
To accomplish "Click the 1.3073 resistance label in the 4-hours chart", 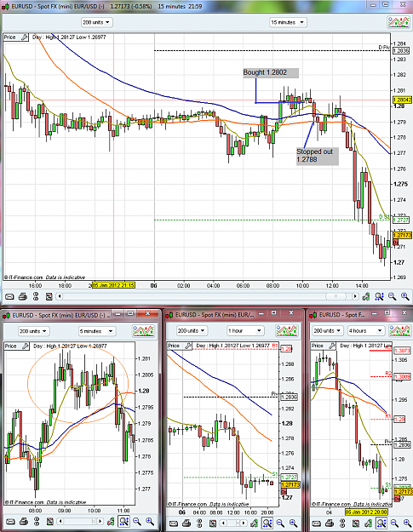I will pos(402,351).
